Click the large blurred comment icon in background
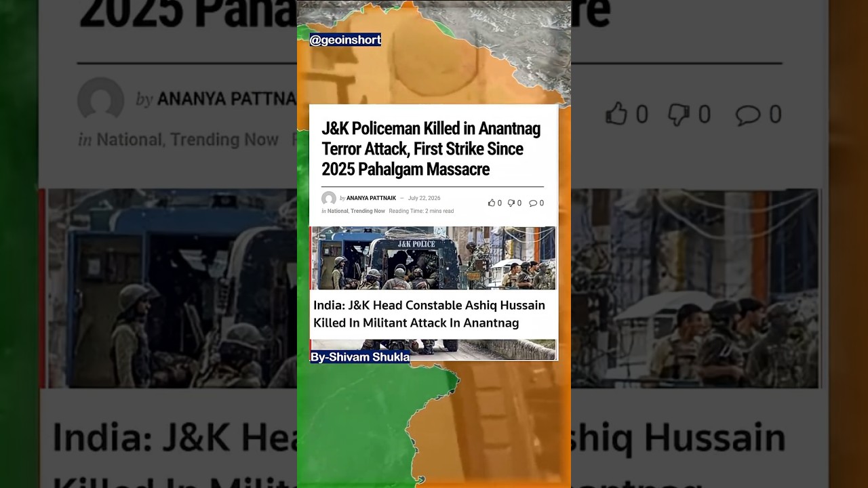The height and width of the screenshot is (488, 868). point(748,115)
